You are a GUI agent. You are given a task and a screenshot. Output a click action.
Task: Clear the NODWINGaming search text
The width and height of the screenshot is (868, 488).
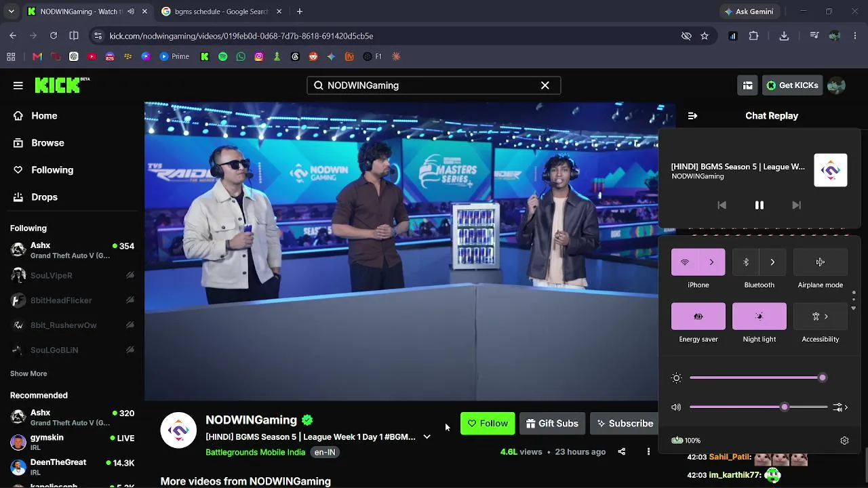[545, 85]
